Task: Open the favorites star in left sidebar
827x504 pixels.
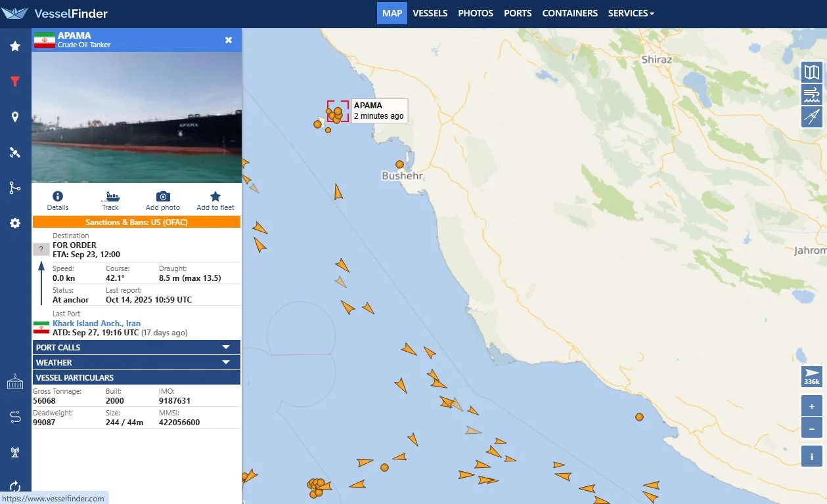Action: coord(15,47)
